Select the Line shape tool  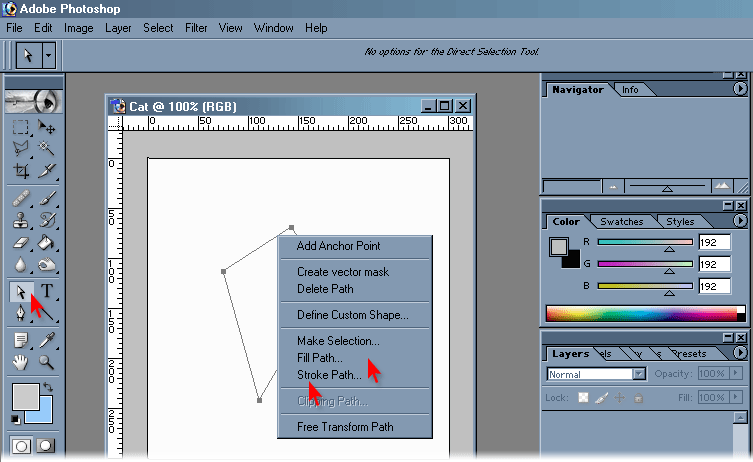pos(47,313)
